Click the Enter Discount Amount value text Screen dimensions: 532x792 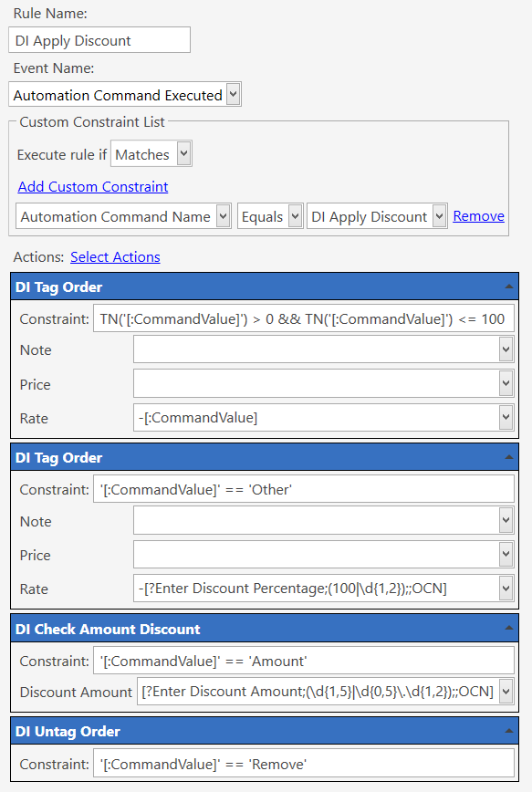318,691
